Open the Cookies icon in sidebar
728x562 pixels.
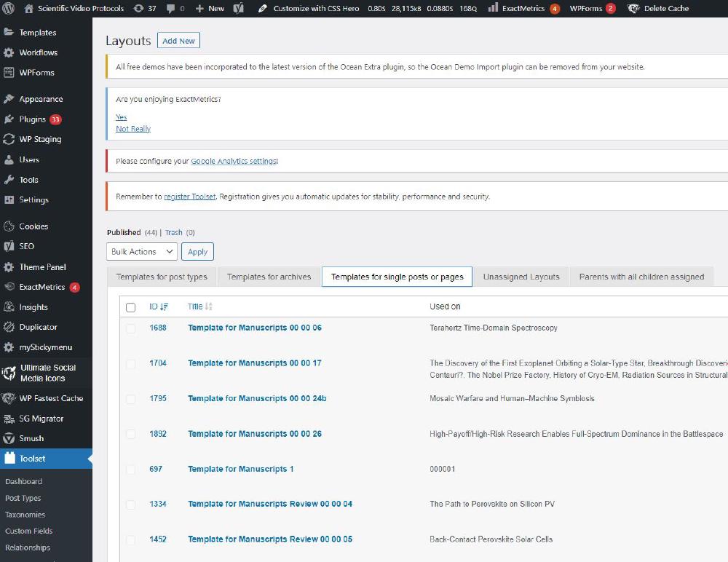[9, 226]
